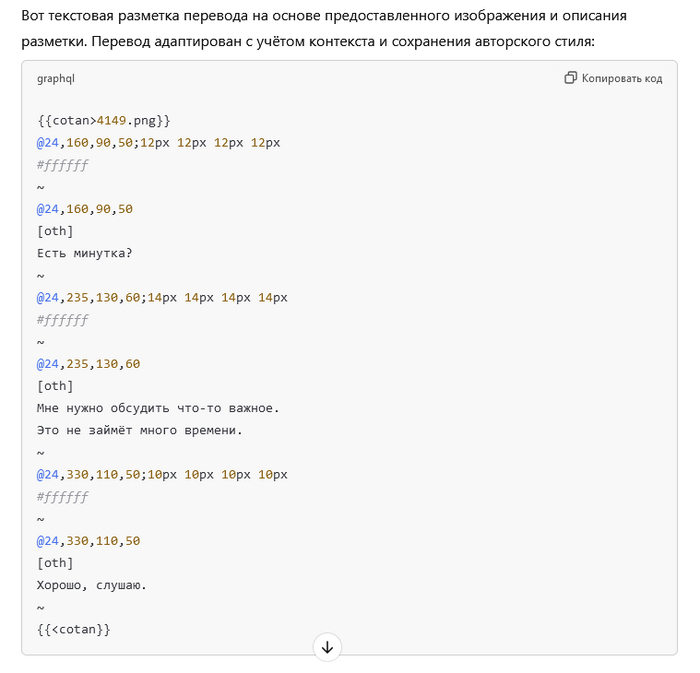This screenshot has height=673, width=700.
Task: Click the line "Мне нужно обсудить что-то важное."
Action: (x=158, y=408)
